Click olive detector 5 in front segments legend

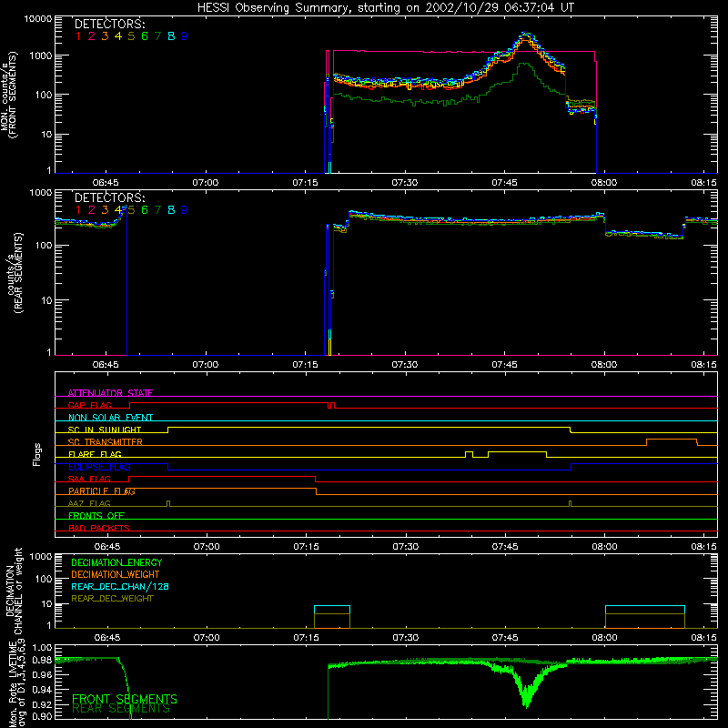click(131, 36)
